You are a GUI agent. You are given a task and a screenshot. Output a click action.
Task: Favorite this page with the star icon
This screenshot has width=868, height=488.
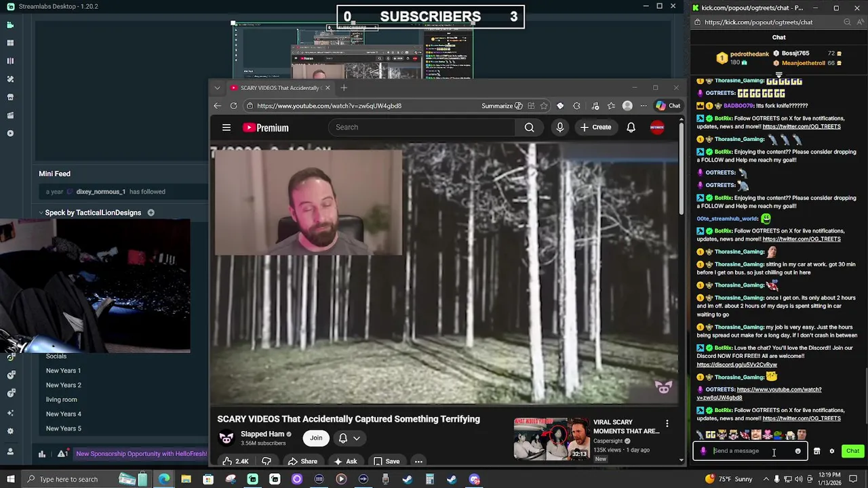[x=543, y=106]
